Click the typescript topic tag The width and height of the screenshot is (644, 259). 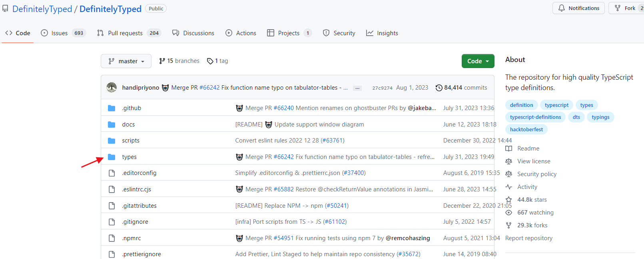click(x=556, y=105)
